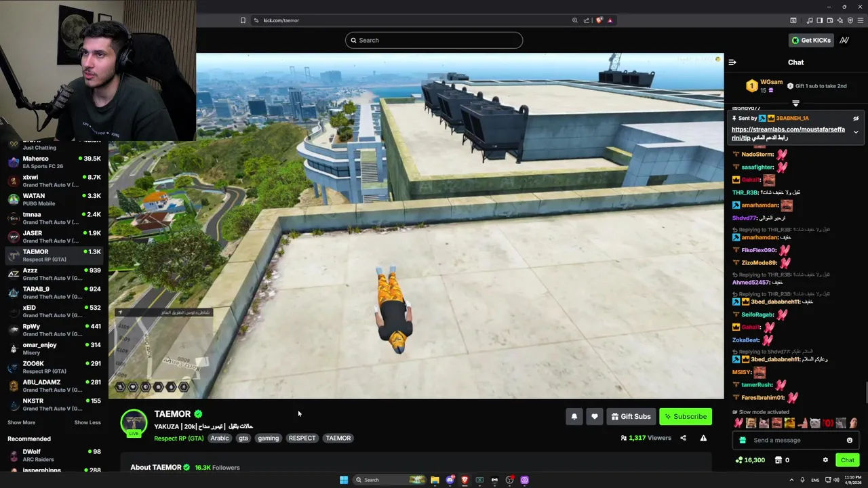This screenshot has width=868, height=488.
Task: Open the streamlabs tip link
Action: [x=788, y=134]
